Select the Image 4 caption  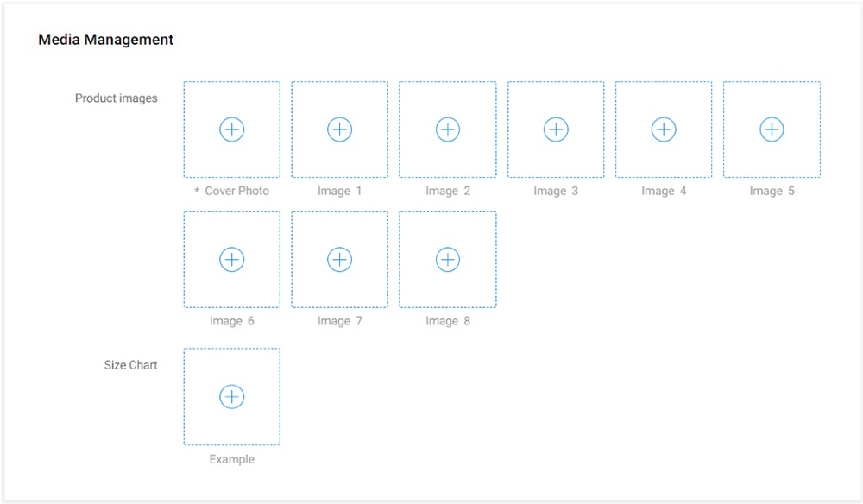pos(664,191)
